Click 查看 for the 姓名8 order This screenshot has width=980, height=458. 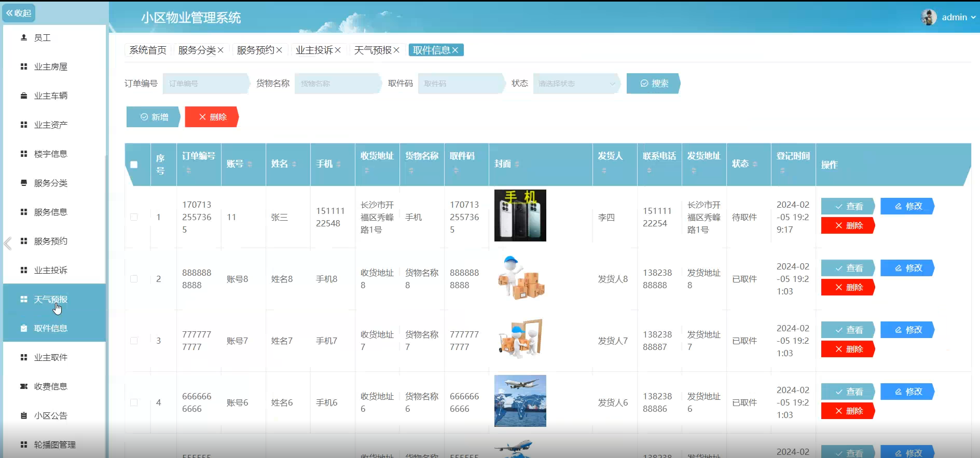click(848, 268)
